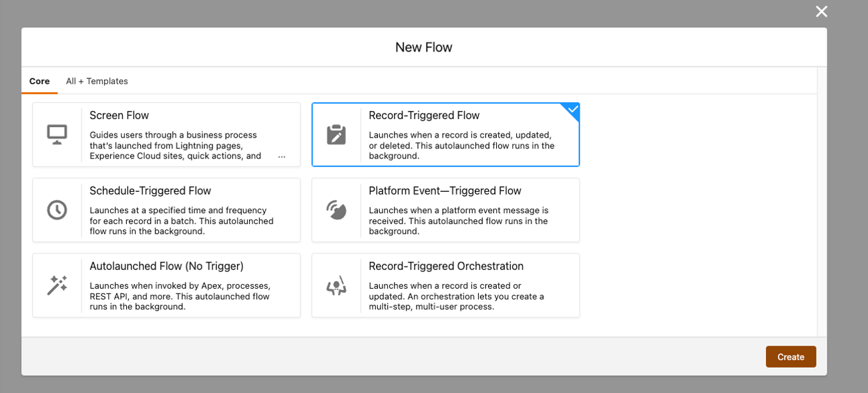
Task: Switch to the Core tab
Action: pyautogui.click(x=39, y=81)
